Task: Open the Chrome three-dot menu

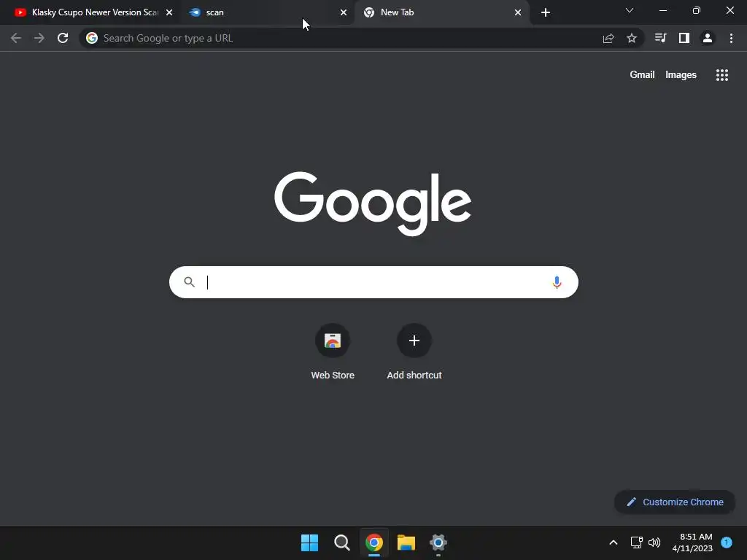Action: coord(731,38)
